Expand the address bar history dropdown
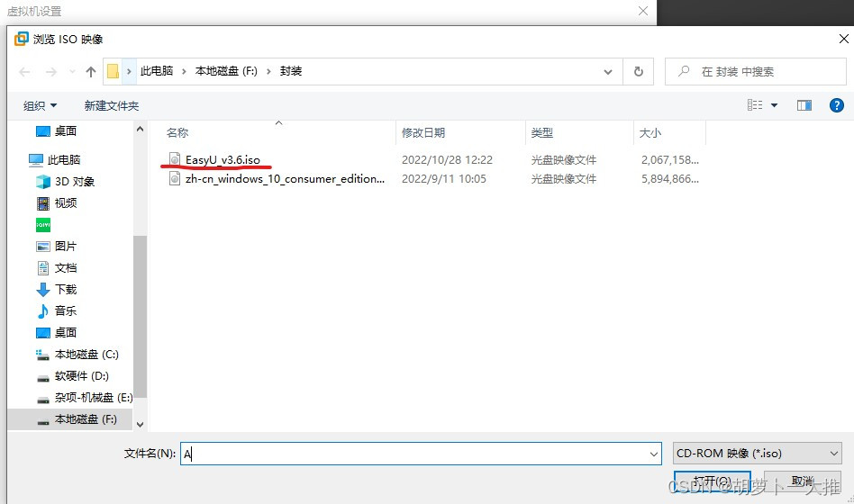The height and width of the screenshot is (504, 854). pos(608,71)
